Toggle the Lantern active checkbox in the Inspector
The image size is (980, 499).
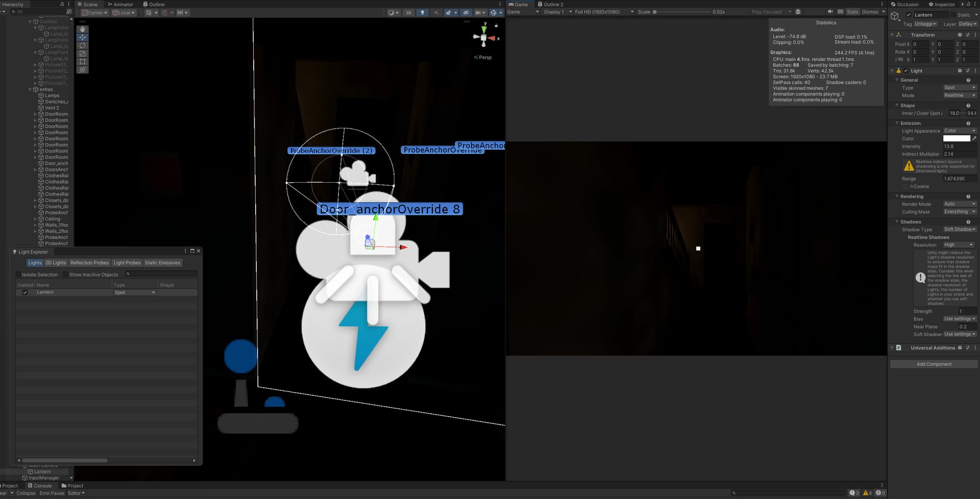[908, 14]
